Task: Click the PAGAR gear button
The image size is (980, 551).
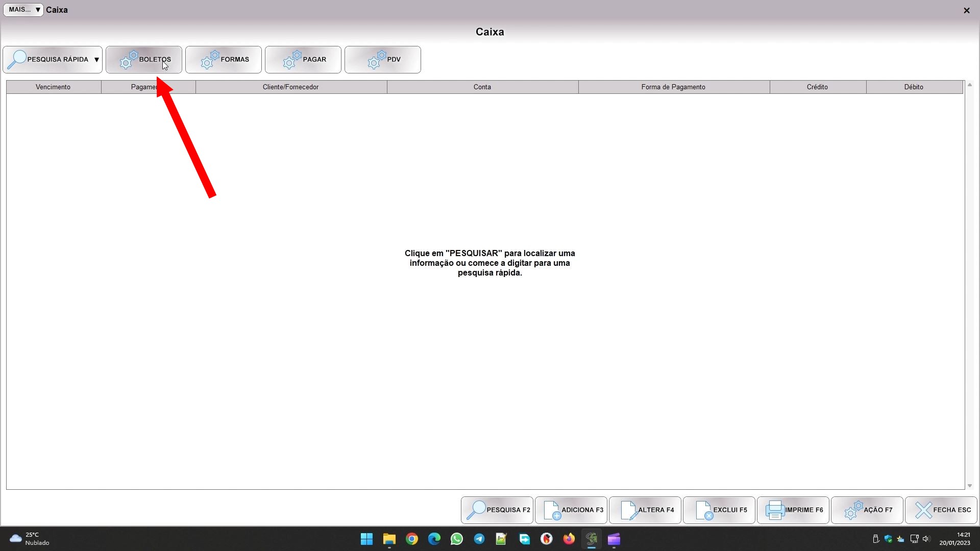Action: click(303, 60)
